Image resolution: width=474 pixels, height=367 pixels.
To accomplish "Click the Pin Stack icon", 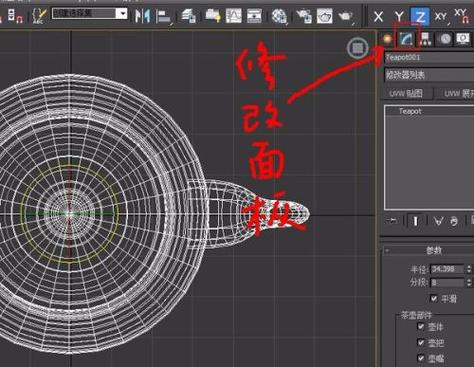I will point(392,221).
